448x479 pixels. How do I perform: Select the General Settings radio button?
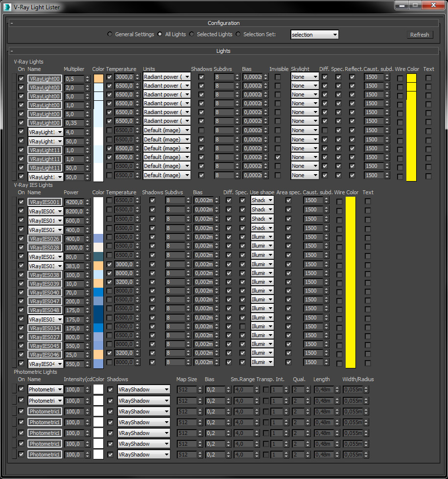click(x=110, y=34)
